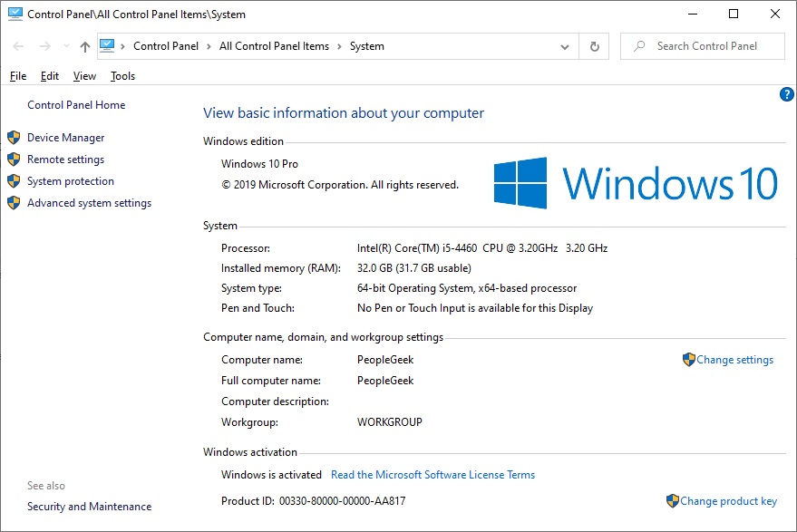Click the window title bar system icon
Screen dimensions: 797x532
pos(15,15)
